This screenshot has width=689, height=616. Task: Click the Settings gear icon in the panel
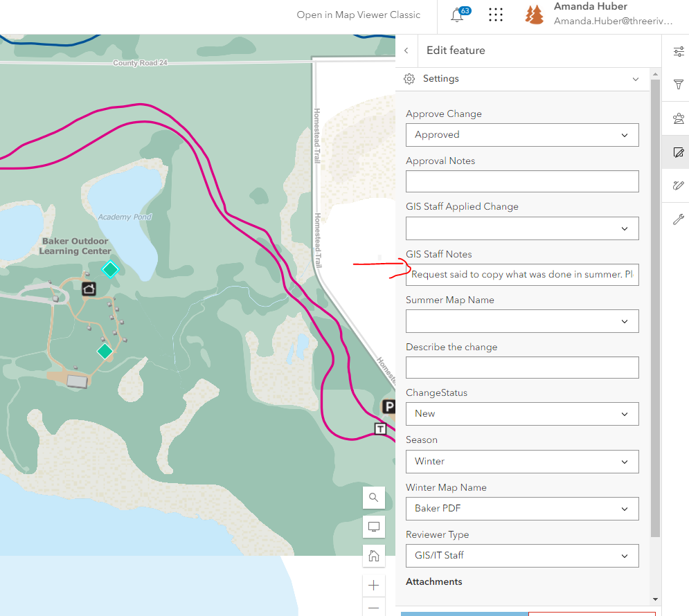pos(409,79)
